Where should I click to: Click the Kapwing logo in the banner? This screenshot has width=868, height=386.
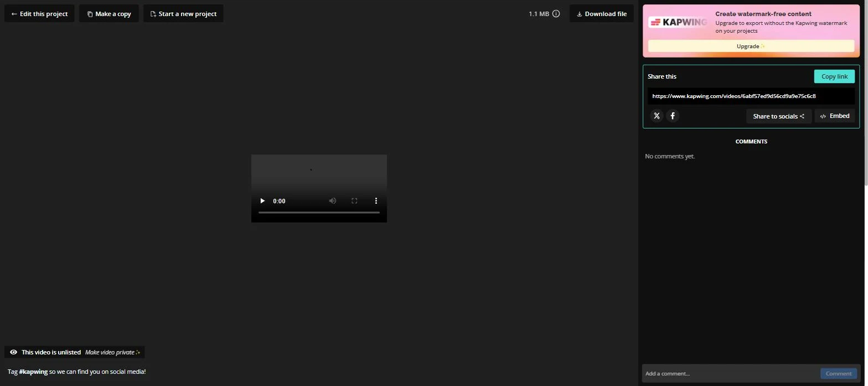(x=679, y=22)
